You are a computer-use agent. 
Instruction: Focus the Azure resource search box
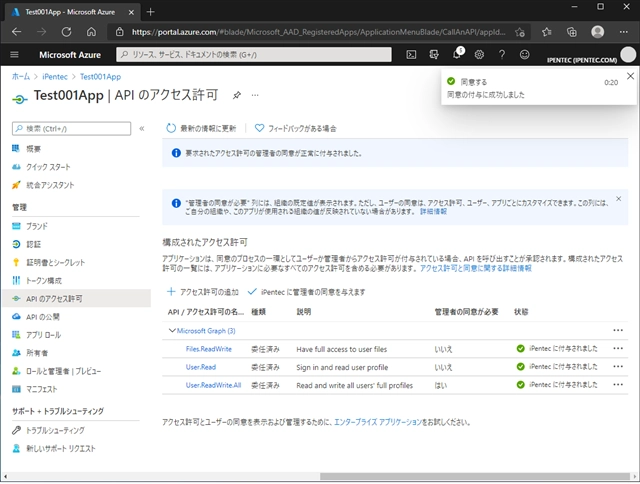coord(254,55)
